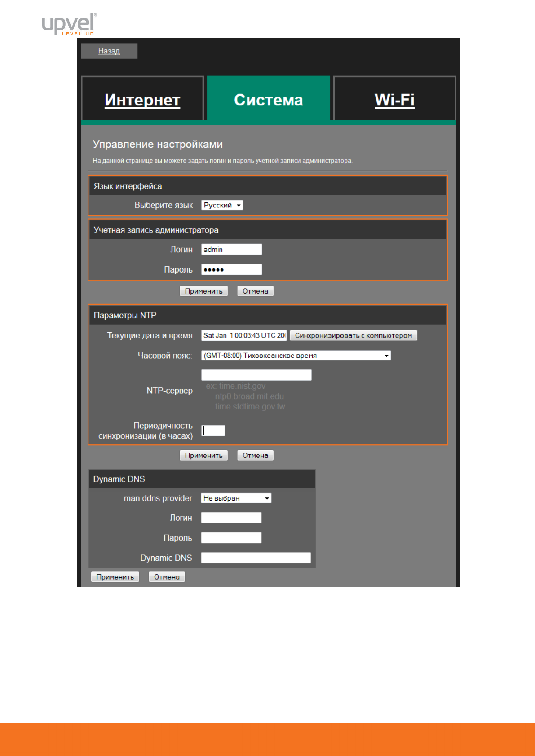Screen dimensions: 535x756
Task: Click the current date and time field
Action: click(244, 335)
